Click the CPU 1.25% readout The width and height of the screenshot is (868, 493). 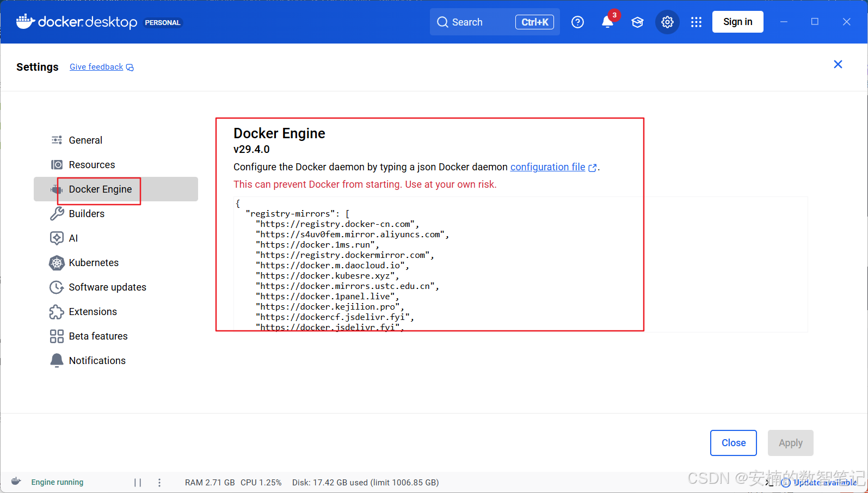click(x=261, y=483)
